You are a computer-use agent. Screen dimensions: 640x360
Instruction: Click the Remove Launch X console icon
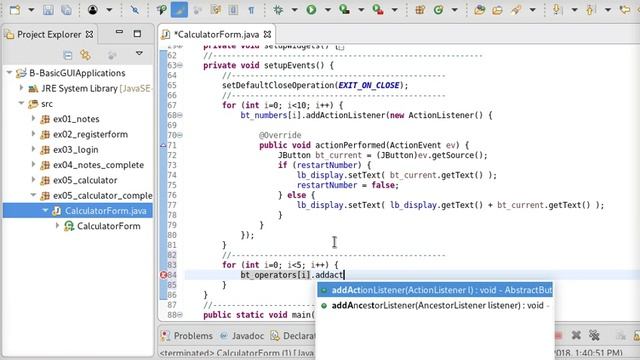click(576, 335)
